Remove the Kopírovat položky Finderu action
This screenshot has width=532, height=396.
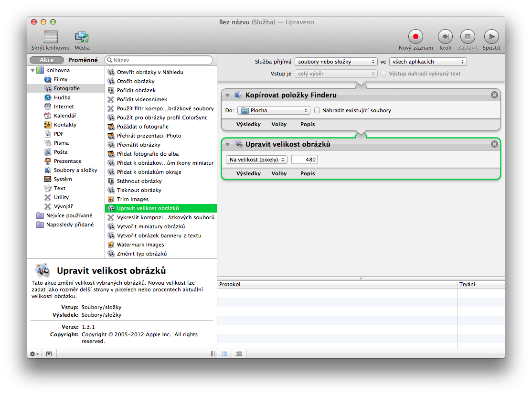(x=494, y=95)
